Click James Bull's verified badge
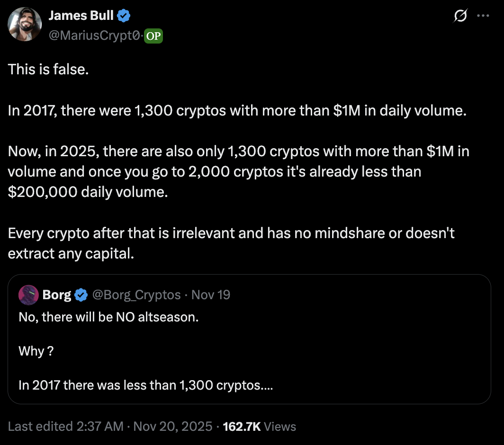The height and width of the screenshot is (445, 504). 123,15
